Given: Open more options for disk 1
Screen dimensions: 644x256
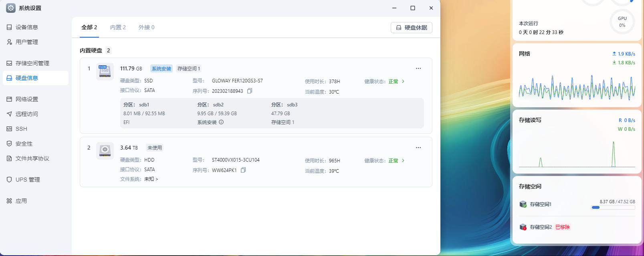Looking at the screenshot, I should click(418, 68).
